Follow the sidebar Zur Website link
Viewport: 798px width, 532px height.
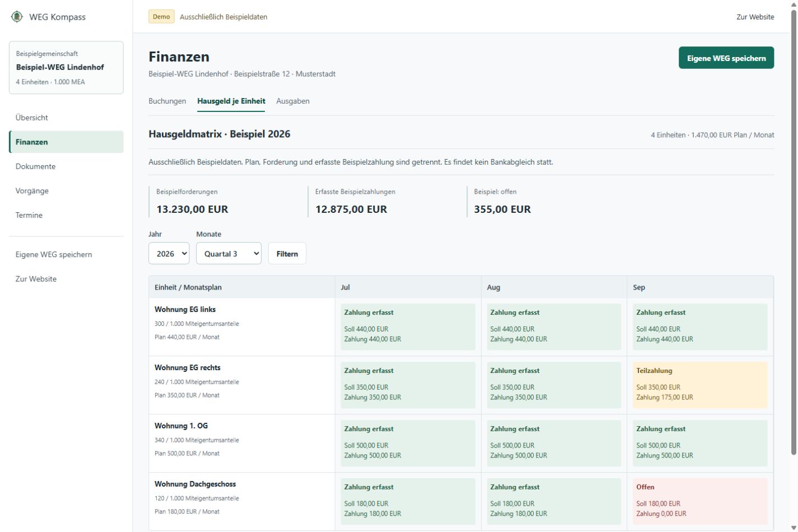click(x=66, y=279)
